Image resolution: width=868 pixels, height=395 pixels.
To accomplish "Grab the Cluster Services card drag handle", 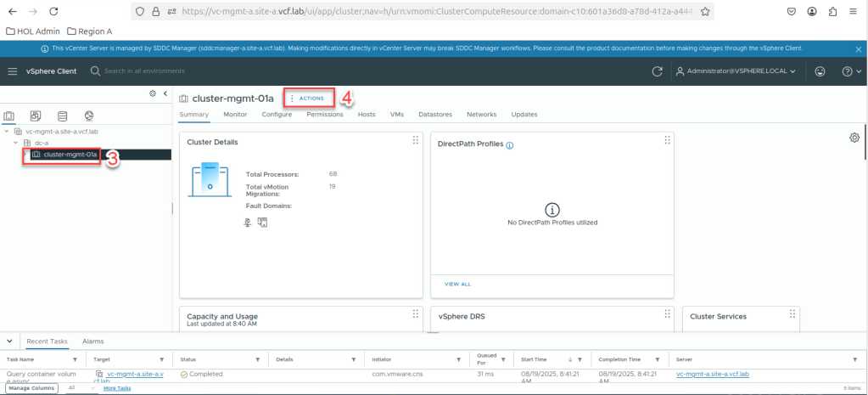I will click(792, 314).
